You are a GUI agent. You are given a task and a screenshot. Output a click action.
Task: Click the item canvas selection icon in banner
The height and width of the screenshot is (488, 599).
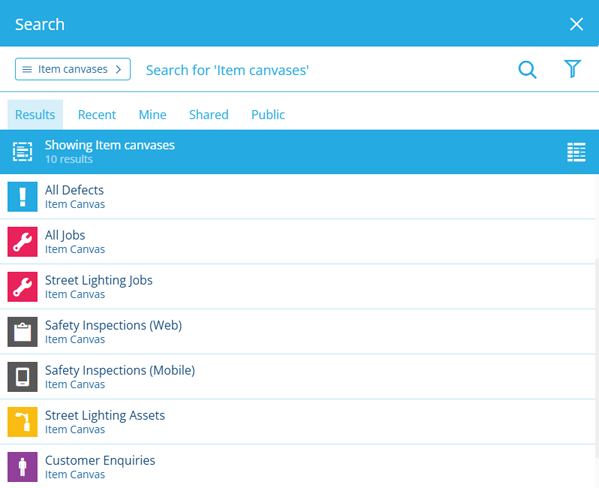[23, 152]
